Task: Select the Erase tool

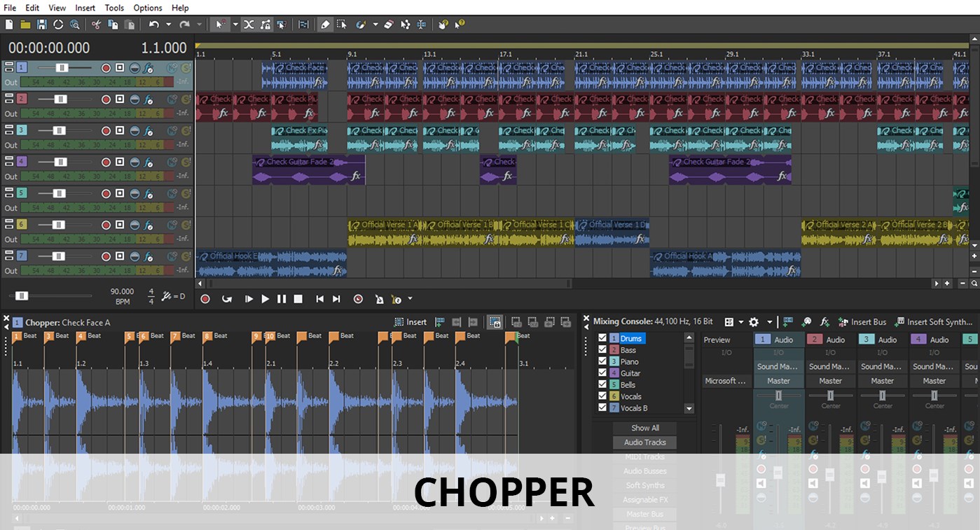Action: [x=389, y=25]
